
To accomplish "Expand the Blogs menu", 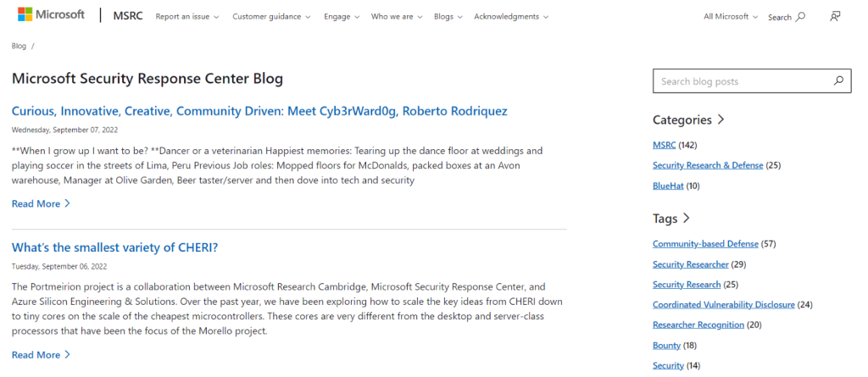I will click(x=448, y=17).
